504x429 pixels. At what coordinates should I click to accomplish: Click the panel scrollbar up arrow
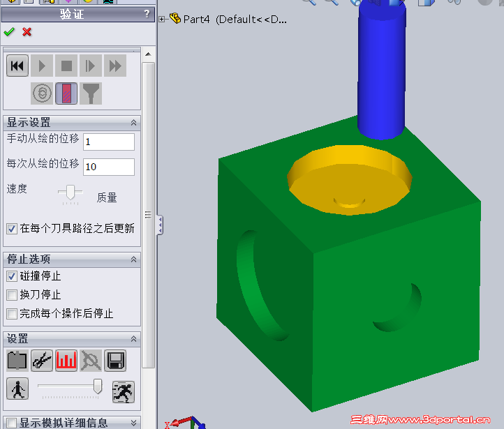point(148,54)
